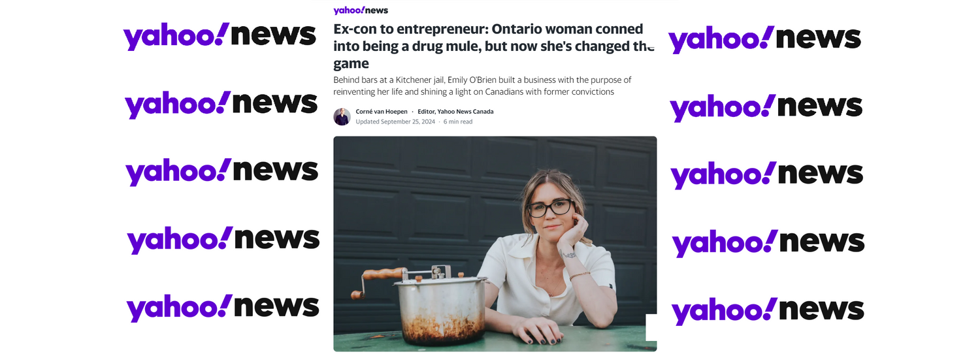Click the fourth large Yahoo News logo, left column

coord(223,240)
